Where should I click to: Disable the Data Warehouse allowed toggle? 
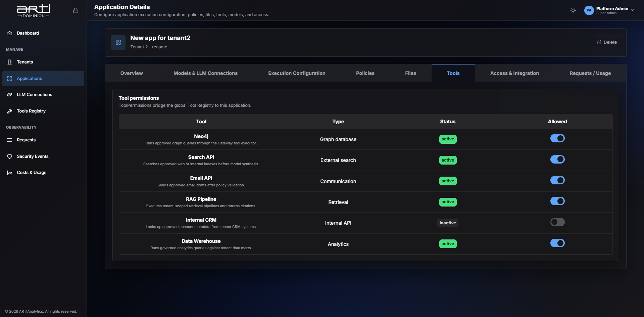(557, 243)
